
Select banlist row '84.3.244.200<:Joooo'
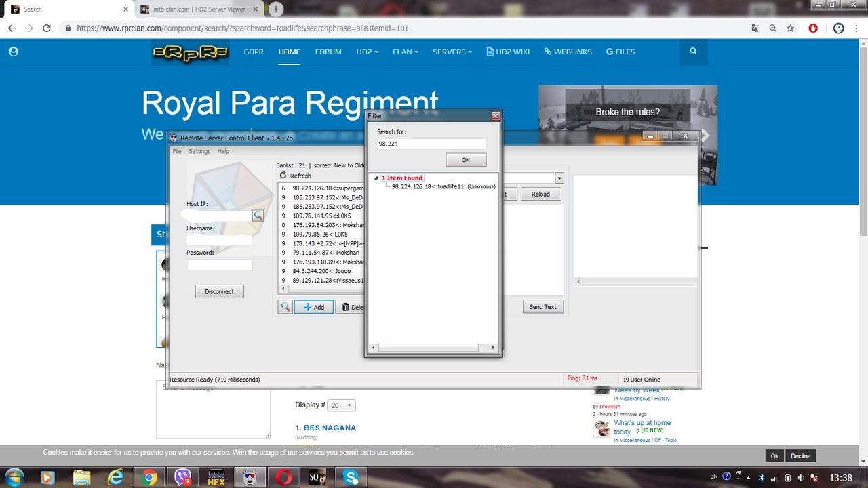(x=323, y=270)
